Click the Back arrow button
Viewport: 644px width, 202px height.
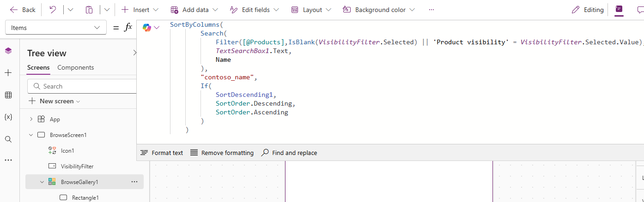click(x=22, y=10)
